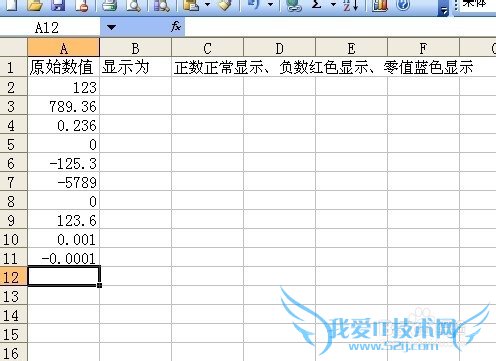Click into the formula bar input
The image size is (496, 361).
click(x=340, y=27)
